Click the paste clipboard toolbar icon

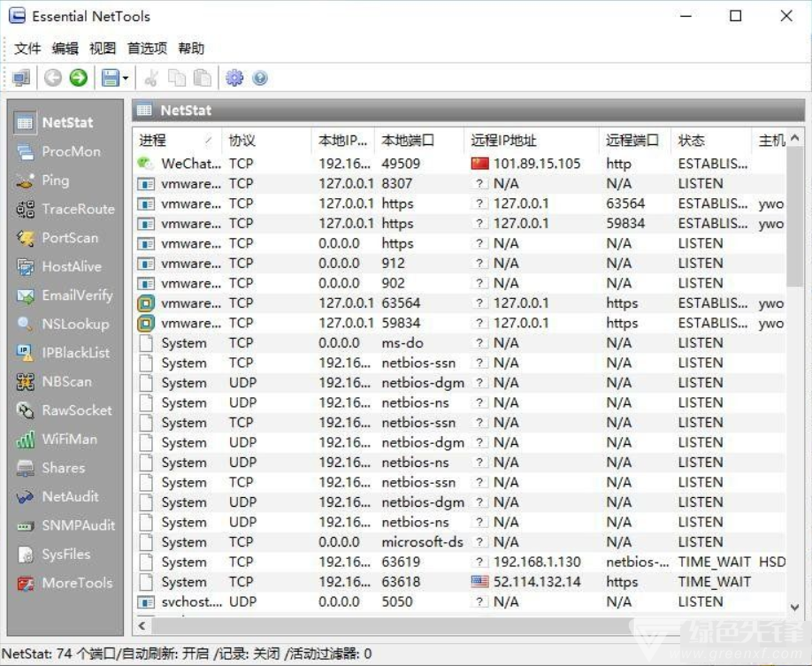coord(202,78)
